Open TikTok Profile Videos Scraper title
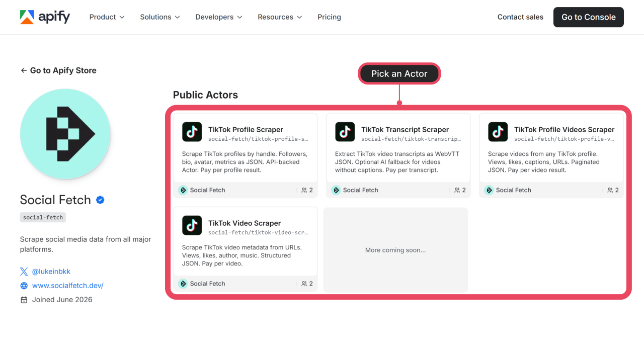 click(x=565, y=130)
